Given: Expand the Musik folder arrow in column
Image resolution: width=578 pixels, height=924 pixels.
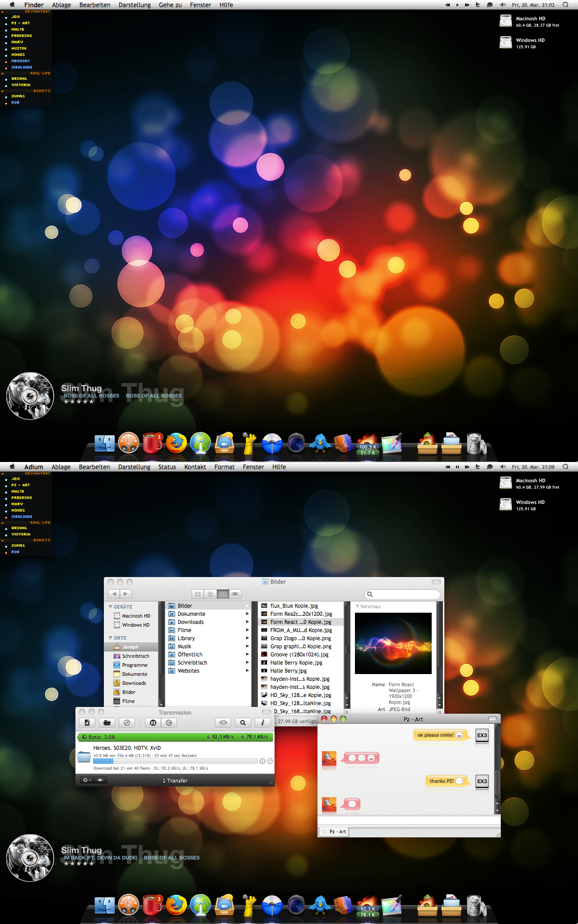Looking at the screenshot, I should click(x=247, y=647).
